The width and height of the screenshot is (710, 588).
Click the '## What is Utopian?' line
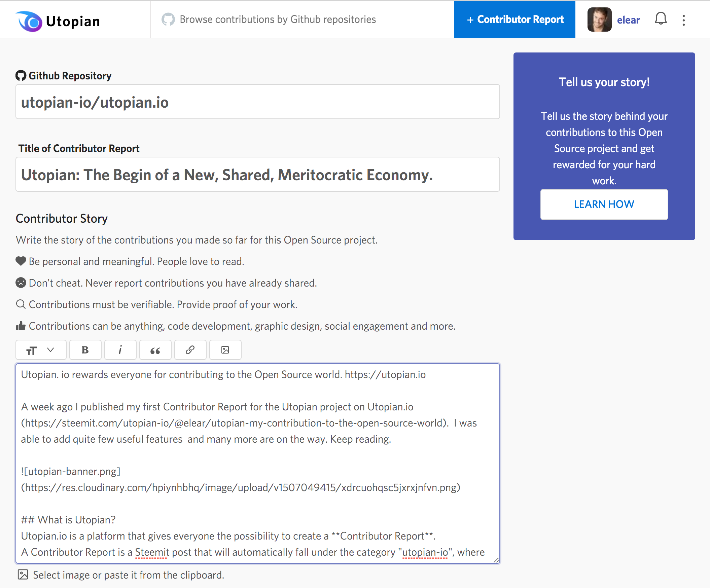click(x=68, y=520)
